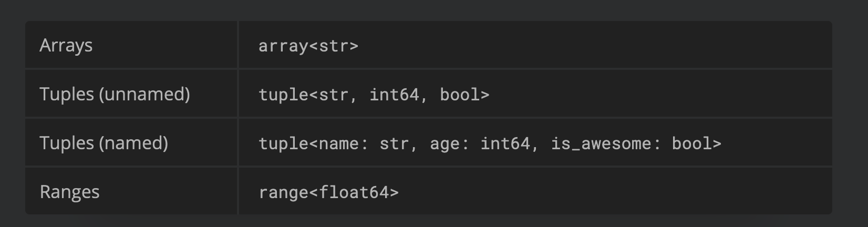Click bool in the unnamed tuple code

[460, 95]
